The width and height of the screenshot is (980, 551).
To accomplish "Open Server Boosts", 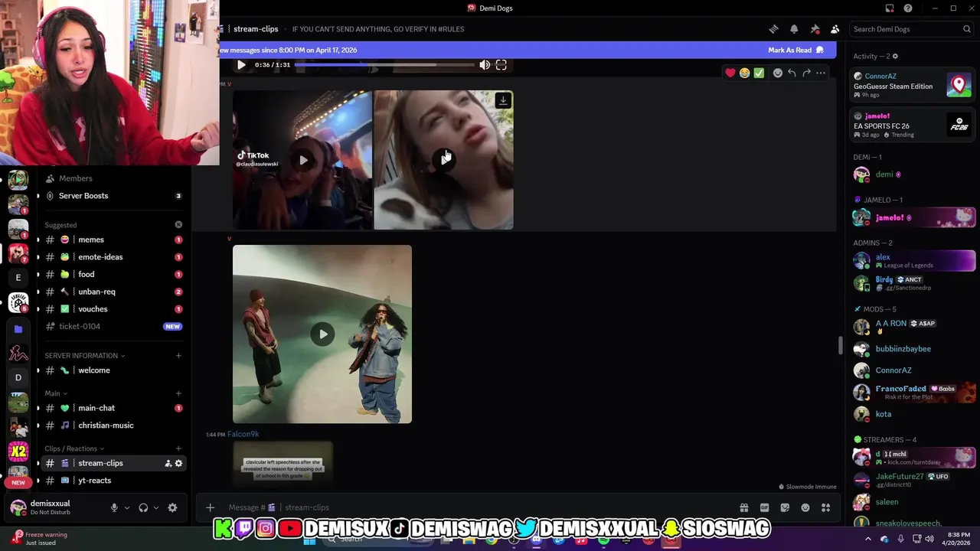I will pos(112,196).
